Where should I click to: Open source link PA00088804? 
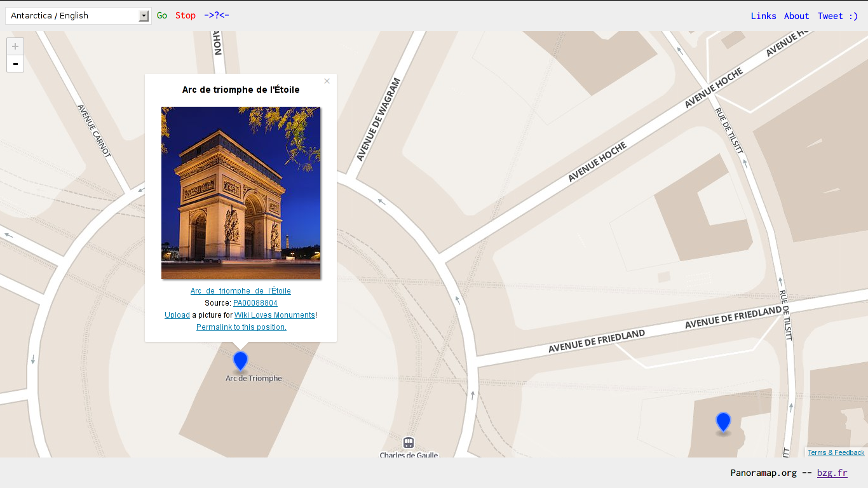[x=255, y=303]
